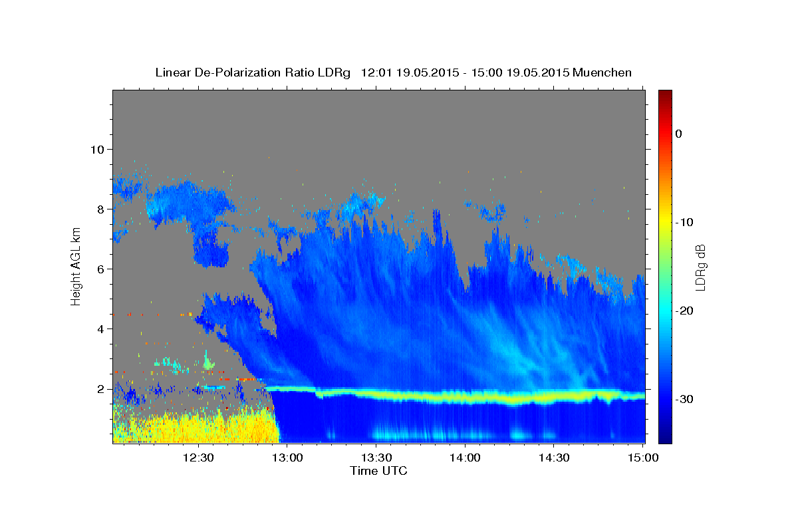
Task: Click the 12:30 time tick label
Action: pyautogui.click(x=198, y=458)
